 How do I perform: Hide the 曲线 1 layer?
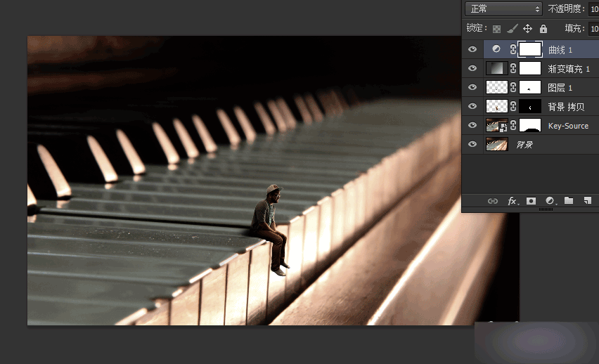pos(472,49)
